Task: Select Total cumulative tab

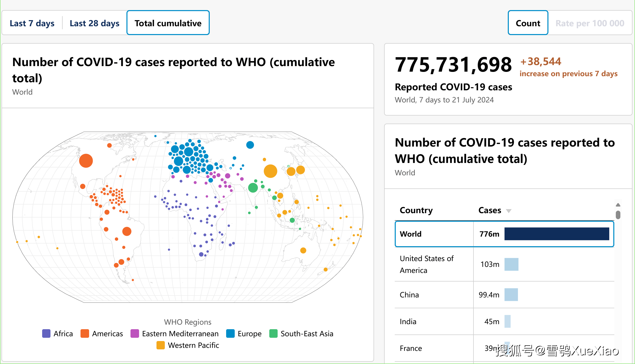Action: (x=168, y=23)
